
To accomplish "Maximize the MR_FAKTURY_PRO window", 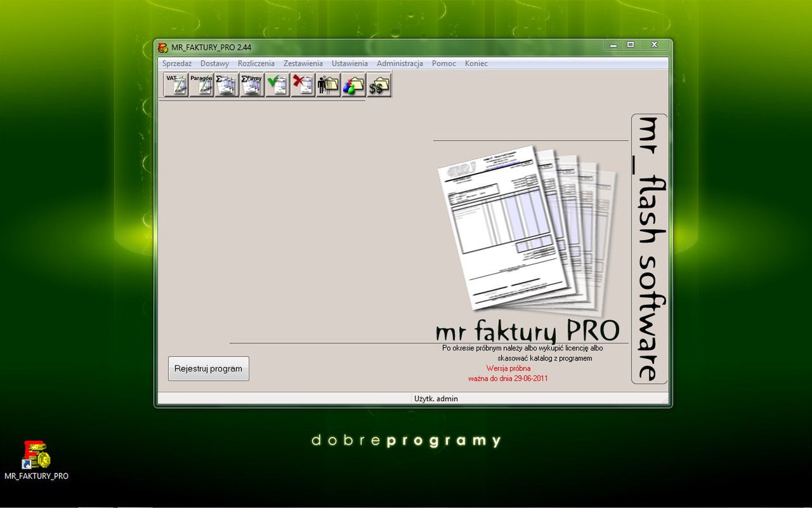I will (x=630, y=45).
